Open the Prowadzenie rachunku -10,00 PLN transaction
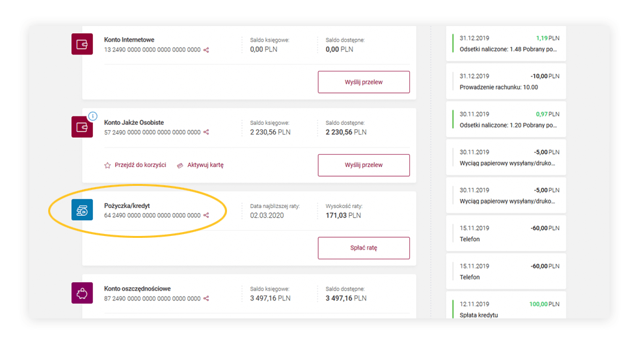 505,82
